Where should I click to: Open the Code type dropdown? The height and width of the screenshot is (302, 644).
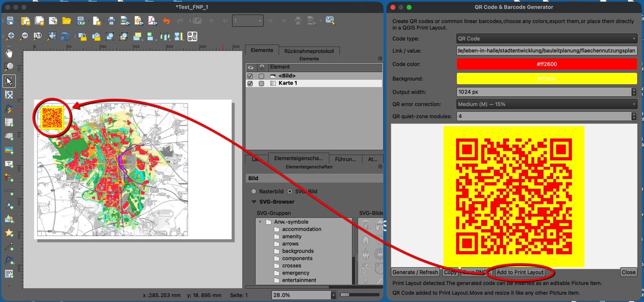pyautogui.click(x=546, y=39)
